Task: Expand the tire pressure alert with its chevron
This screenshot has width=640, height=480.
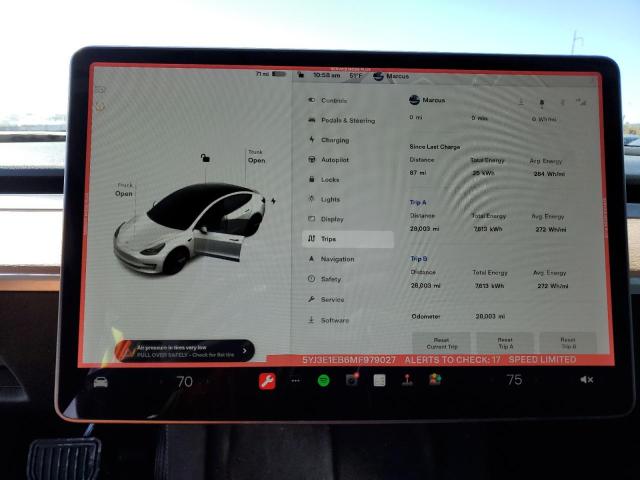Action: [x=244, y=351]
